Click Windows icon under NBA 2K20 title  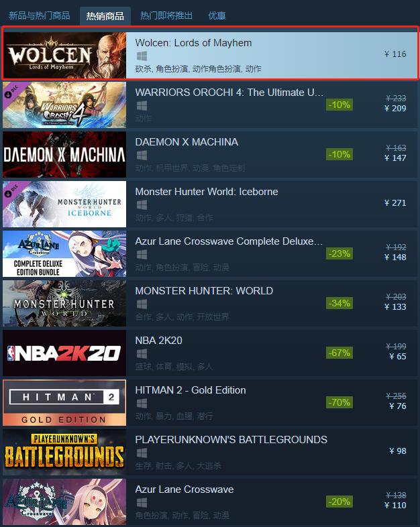pos(142,354)
